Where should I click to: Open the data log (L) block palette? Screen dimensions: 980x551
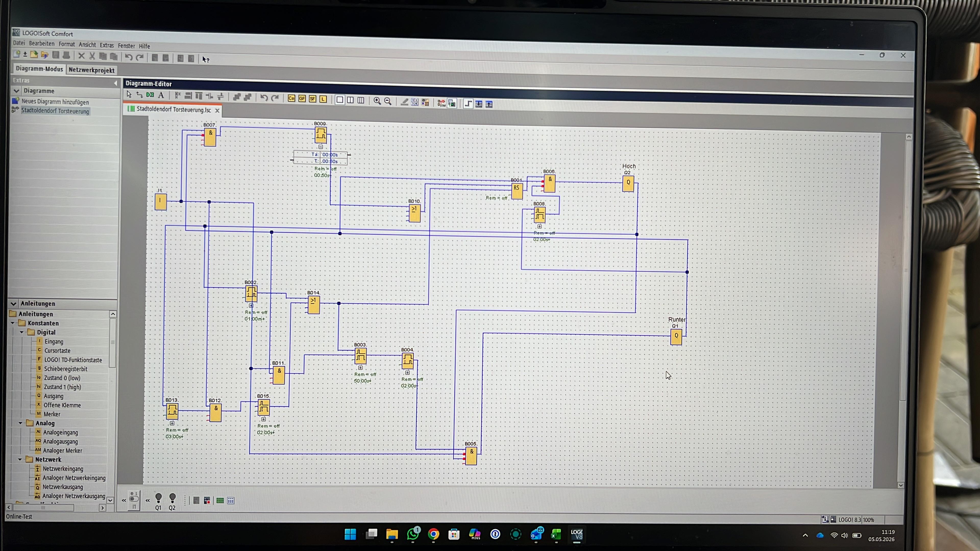323,99
